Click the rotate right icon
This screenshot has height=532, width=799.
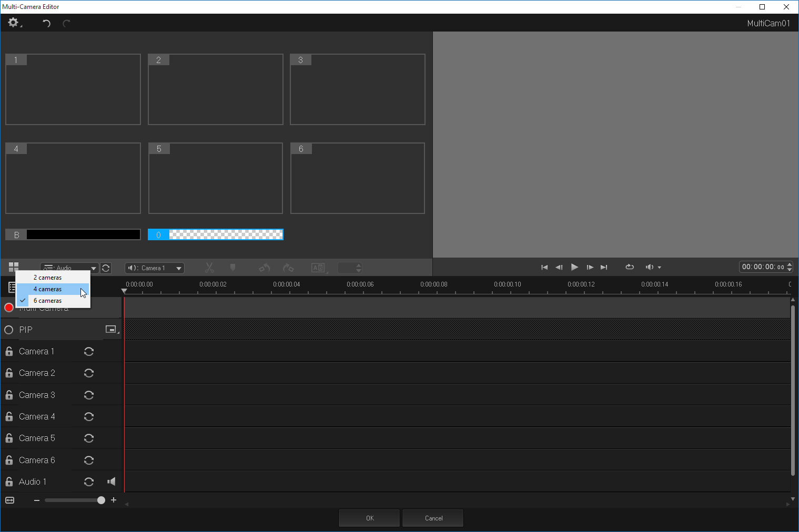pos(288,268)
